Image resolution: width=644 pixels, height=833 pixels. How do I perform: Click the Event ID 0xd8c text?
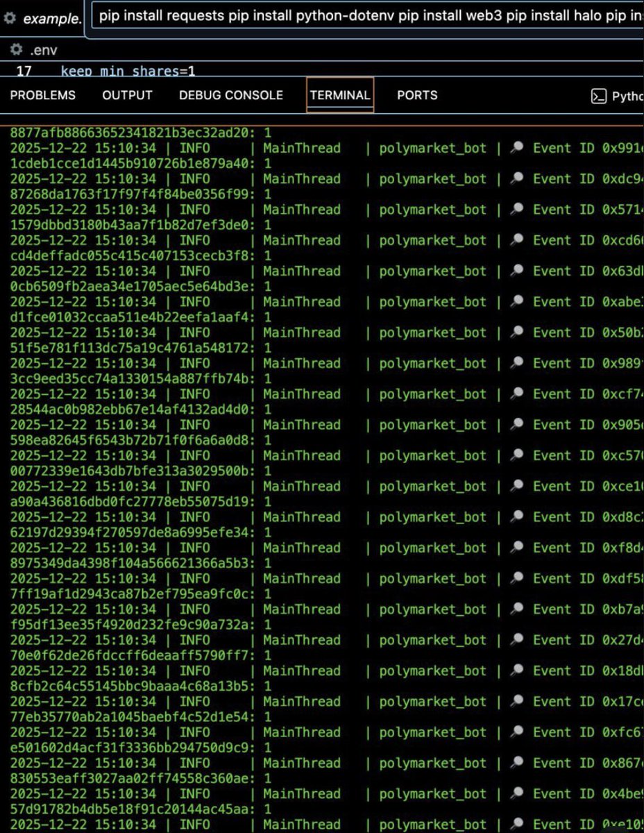pos(588,517)
